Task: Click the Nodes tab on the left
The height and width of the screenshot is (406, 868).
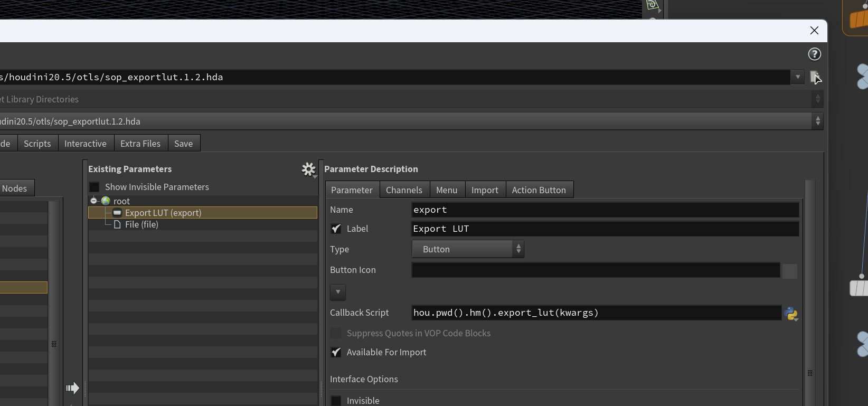Action: (15, 188)
